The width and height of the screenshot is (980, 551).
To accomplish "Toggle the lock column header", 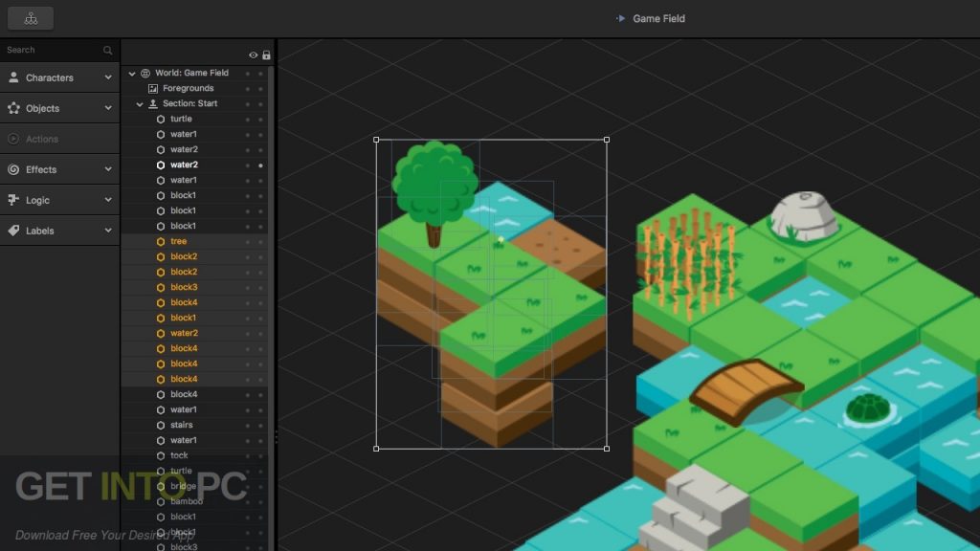I will click(x=265, y=55).
